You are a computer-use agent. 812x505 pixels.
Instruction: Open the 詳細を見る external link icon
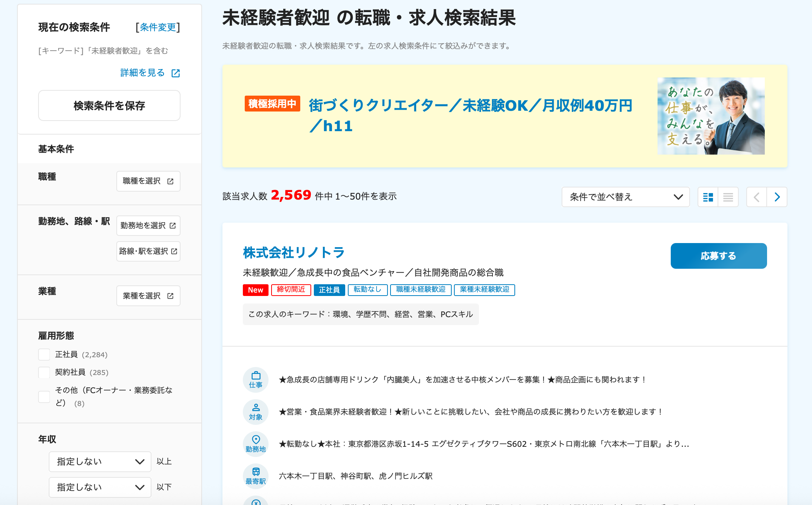175,73
